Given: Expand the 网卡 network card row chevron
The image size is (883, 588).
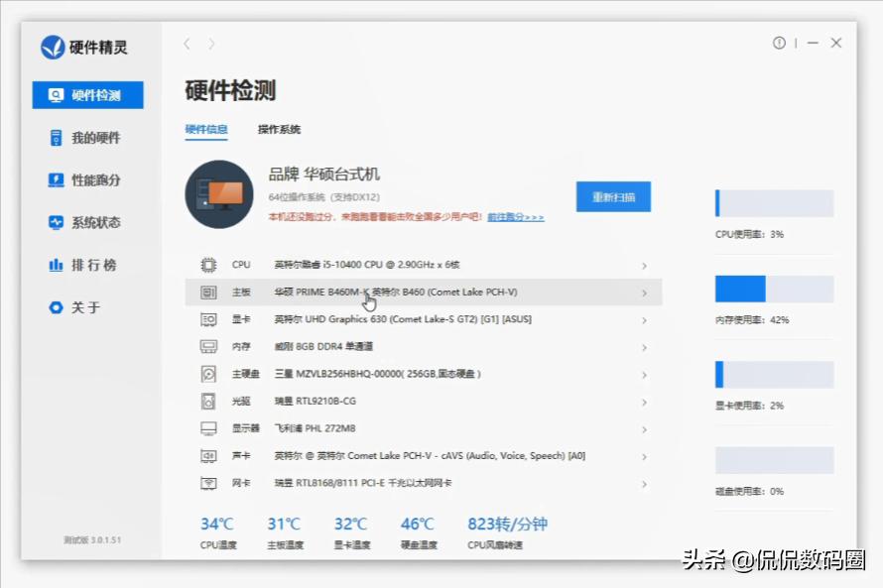Looking at the screenshot, I should [x=645, y=484].
